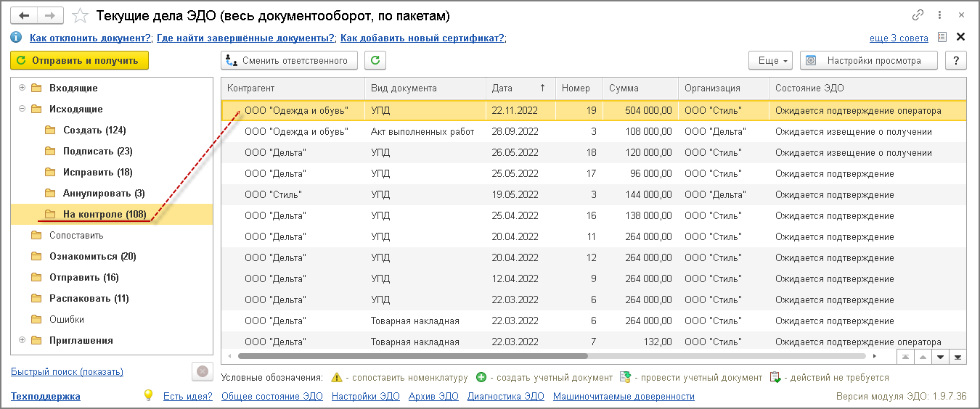Click the copy link chain icon

click(x=918, y=15)
